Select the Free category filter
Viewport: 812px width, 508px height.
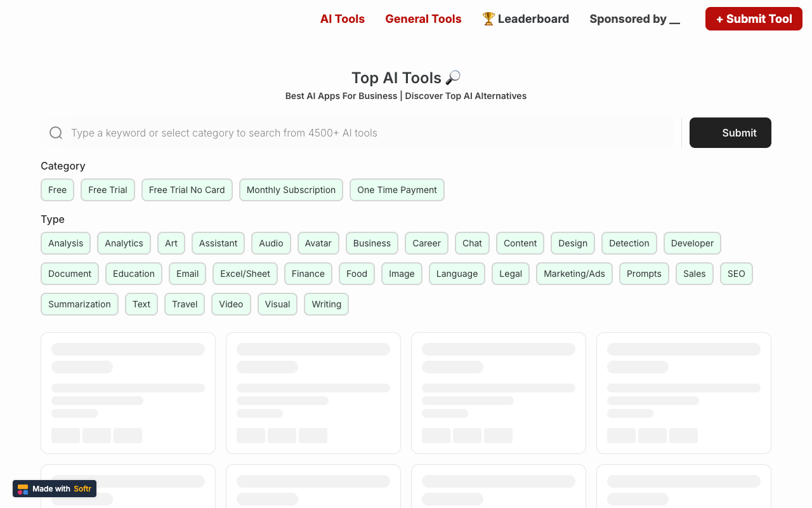coord(57,190)
